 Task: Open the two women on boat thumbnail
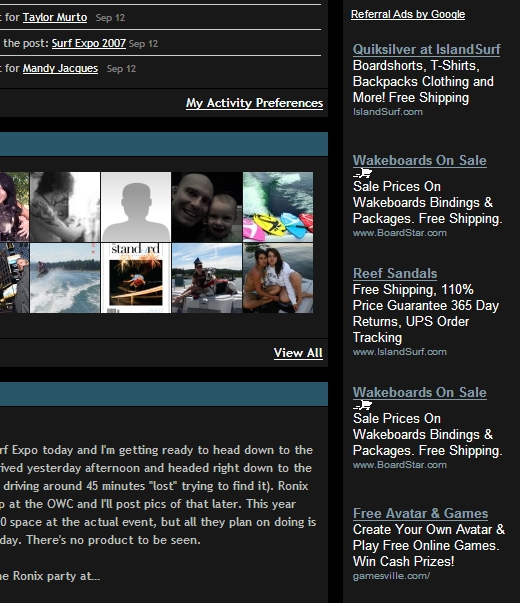pyautogui.click(x=278, y=278)
